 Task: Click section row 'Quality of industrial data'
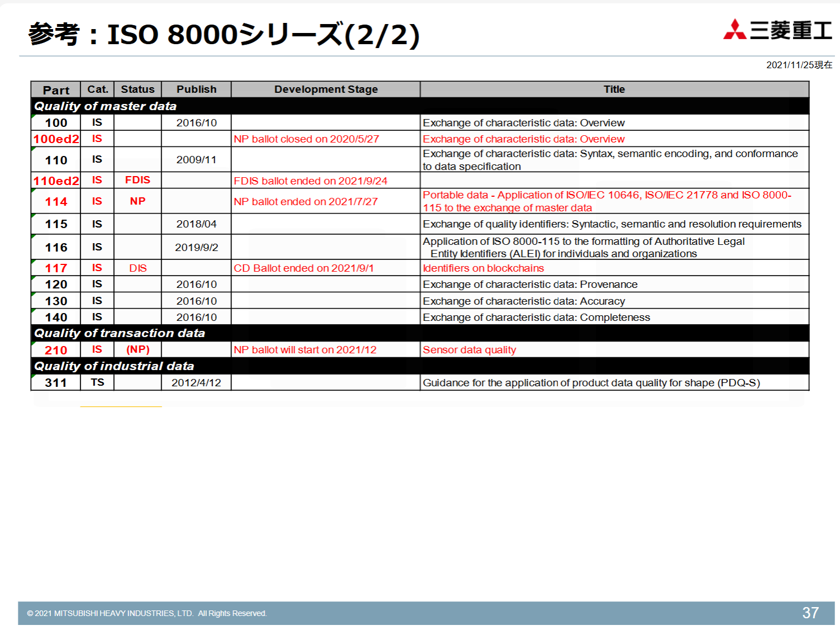pyautogui.click(x=420, y=366)
